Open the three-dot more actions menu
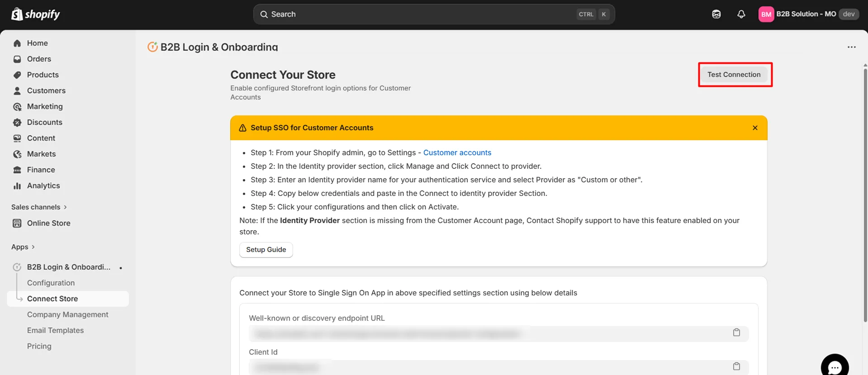 [x=851, y=47]
